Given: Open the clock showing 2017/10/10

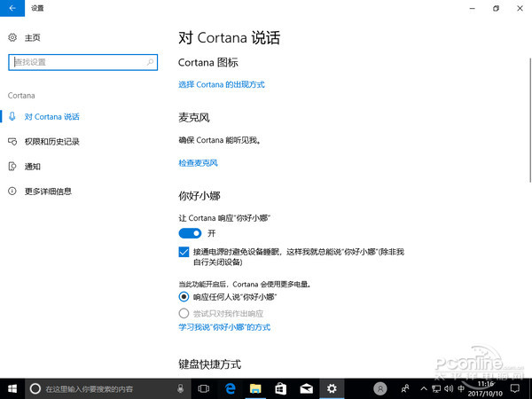Looking at the screenshot, I should coord(485,389).
